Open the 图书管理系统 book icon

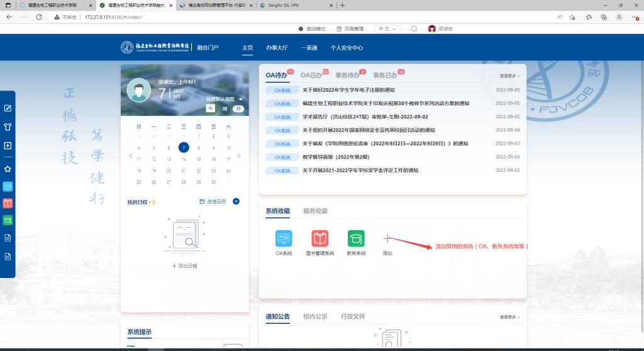pos(319,238)
